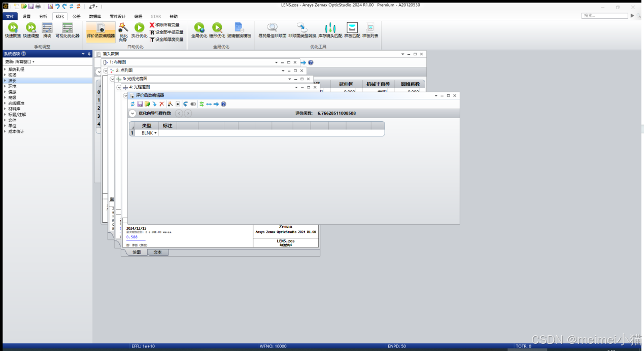Expand 视场 tree node
The height and width of the screenshot is (351, 644).
(5, 75)
